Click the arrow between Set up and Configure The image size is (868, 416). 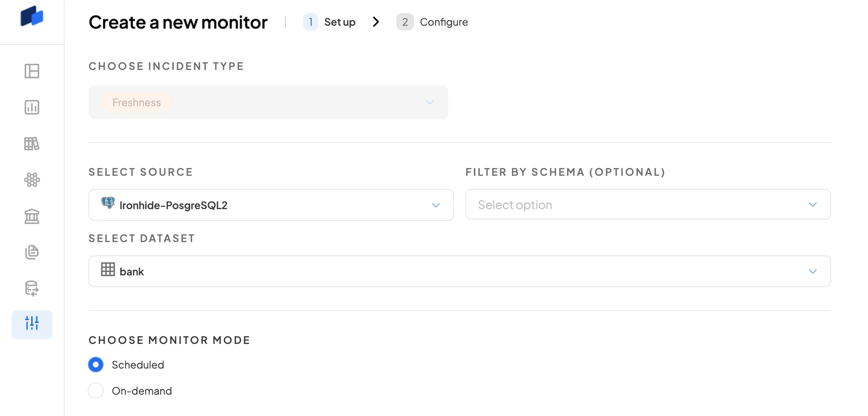376,22
